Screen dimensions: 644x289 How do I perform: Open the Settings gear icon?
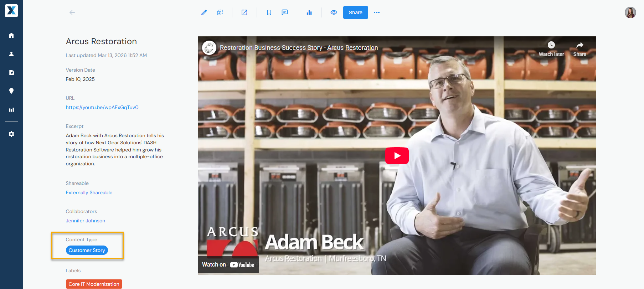coord(11,134)
